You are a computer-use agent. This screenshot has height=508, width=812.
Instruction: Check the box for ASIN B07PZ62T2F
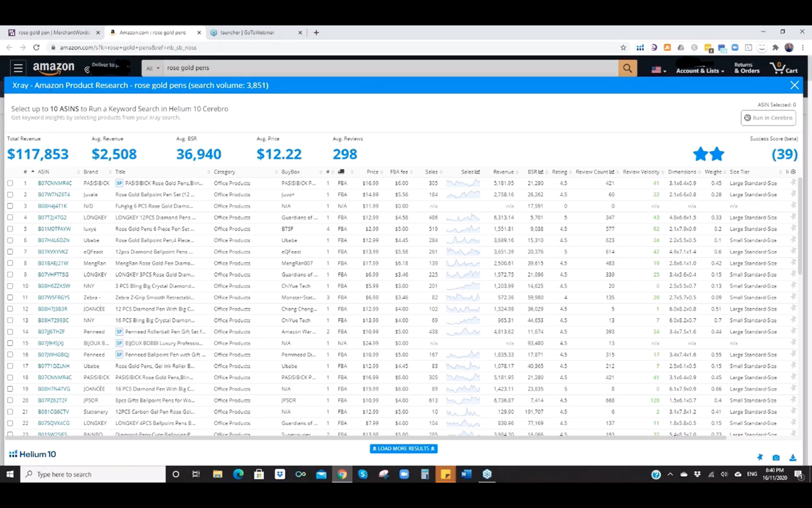pos(10,400)
